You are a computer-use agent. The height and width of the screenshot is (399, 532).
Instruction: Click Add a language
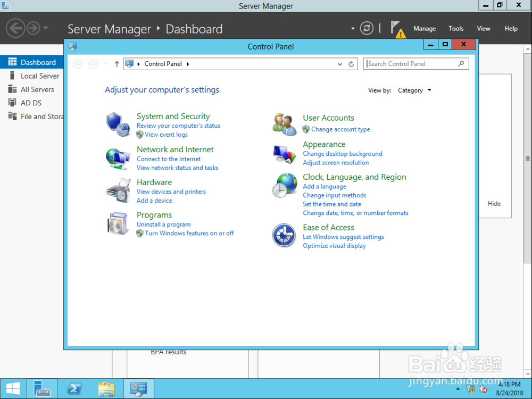point(325,186)
